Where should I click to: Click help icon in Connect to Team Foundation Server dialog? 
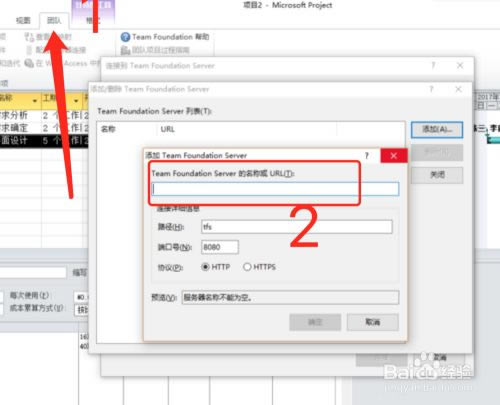click(x=433, y=65)
